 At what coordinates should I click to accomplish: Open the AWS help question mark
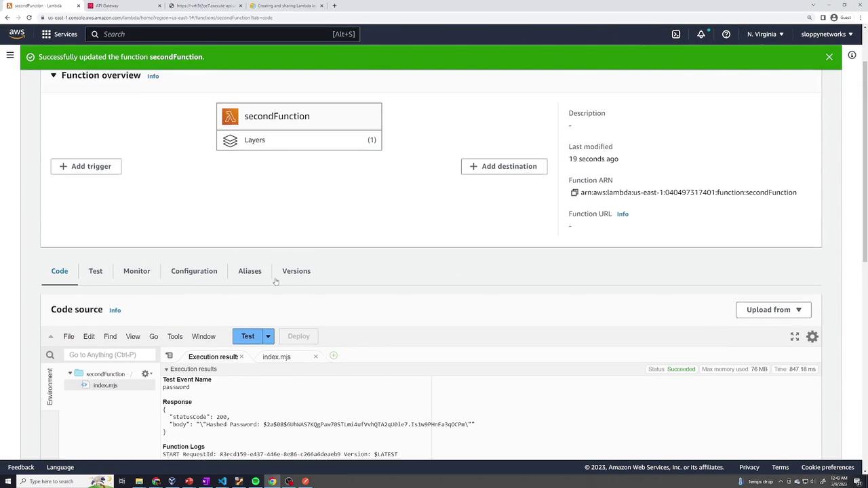pyautogui.click(x=726, y=34)
